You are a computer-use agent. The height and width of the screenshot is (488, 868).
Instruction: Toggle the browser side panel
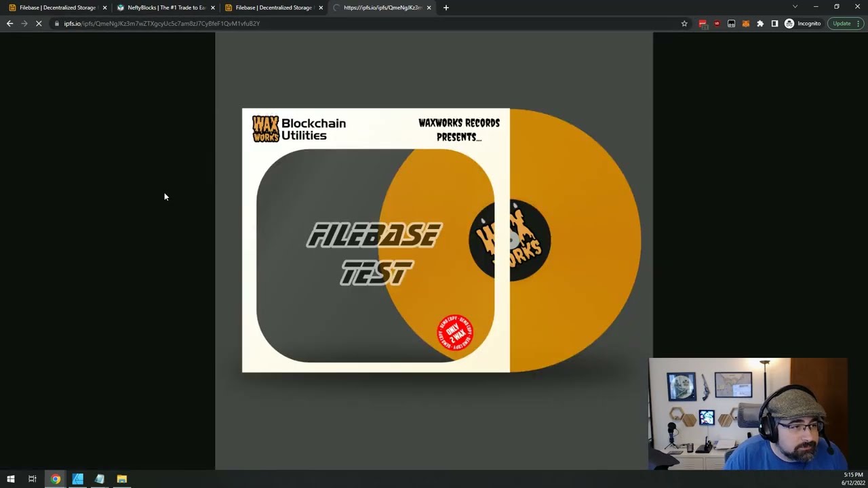click(x=774, y=24)
